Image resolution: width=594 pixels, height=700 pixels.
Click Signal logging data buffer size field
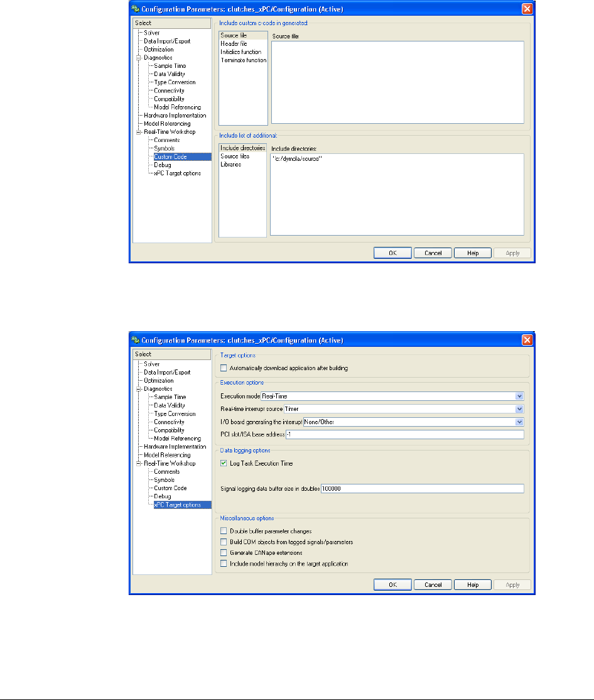click(x=423, y=489)
